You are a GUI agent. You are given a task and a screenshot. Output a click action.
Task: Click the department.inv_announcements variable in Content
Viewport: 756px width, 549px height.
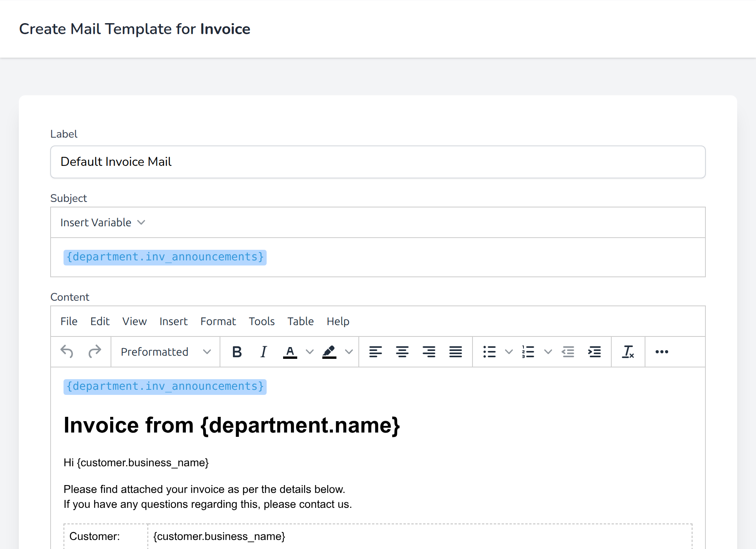click(x=165, y=387)
